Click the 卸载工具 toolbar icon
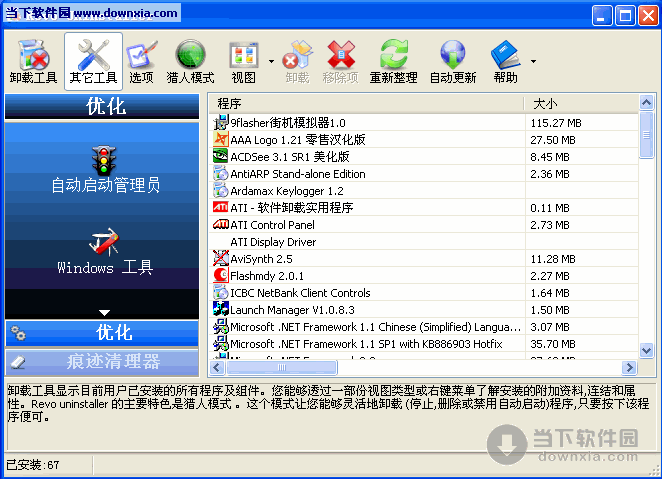The height and width of the screenshot is (479, 662). pyautogui.click(x=33, y=60)
